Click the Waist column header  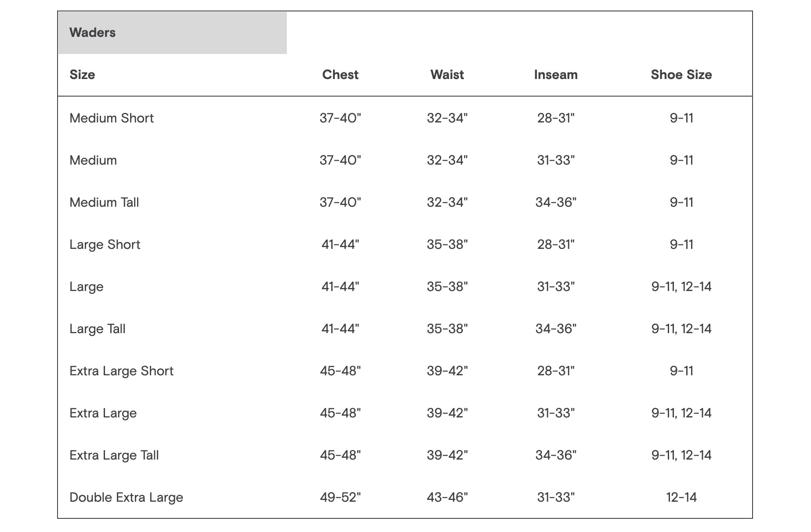click(x=447, y=75)
